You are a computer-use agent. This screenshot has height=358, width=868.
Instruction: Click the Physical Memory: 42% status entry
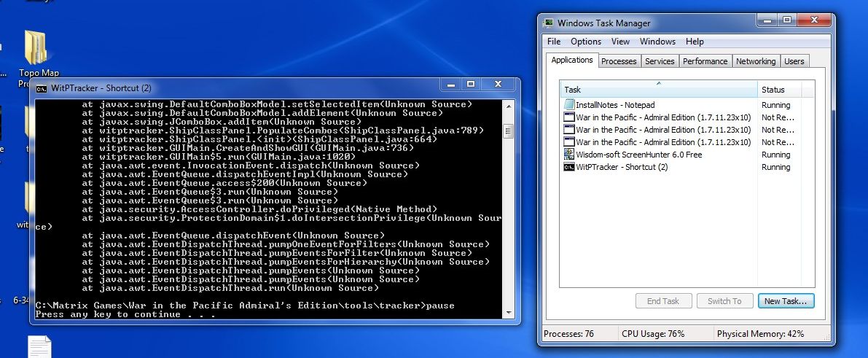point(761,334)
